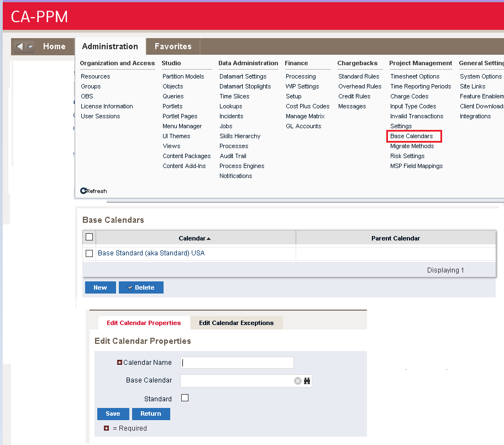Open the Home menu
The width and height of the screenshot is (504, 445).
pyautogui.click(x=54, y=46)
